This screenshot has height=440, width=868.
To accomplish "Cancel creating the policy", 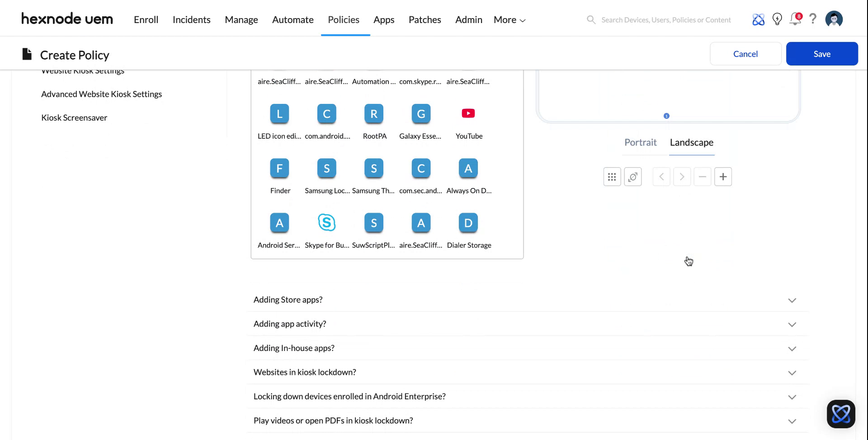I will tap(745, 53).
